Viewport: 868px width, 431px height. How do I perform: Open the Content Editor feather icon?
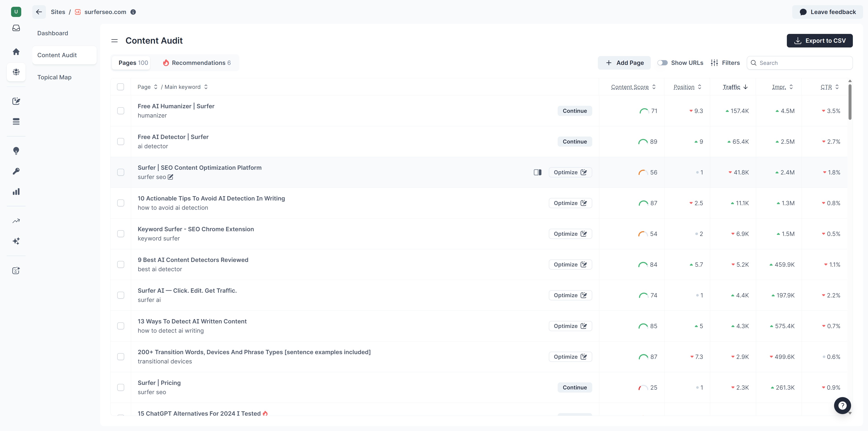click(16, 101)
